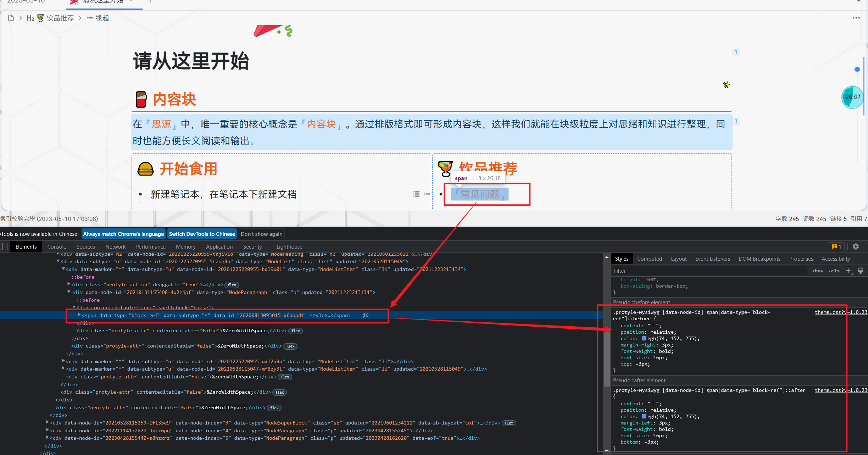Image resolution: width=868 pixels, height=455 pixels.
Task: Expand the NodeListItem div with id 20210528115047-mf8zy3i
Action: [x=63, y=368]
